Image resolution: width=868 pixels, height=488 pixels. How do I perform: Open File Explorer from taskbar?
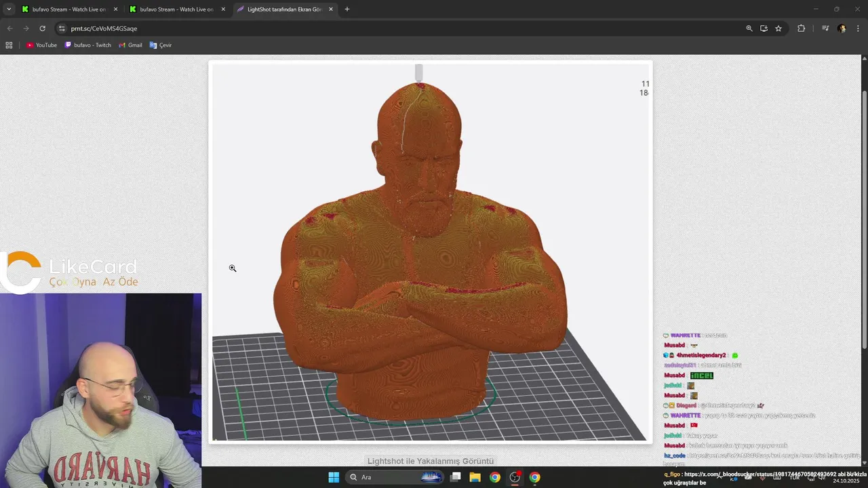[x=475, y=477]
